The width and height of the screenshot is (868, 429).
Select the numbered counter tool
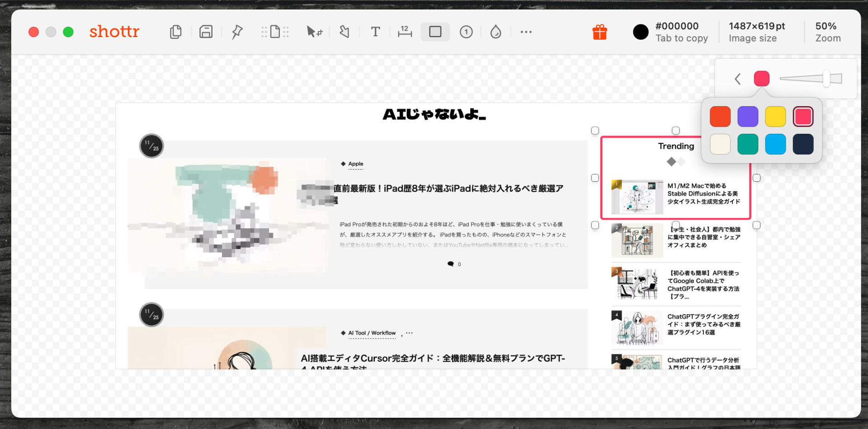tap(466, 32)
